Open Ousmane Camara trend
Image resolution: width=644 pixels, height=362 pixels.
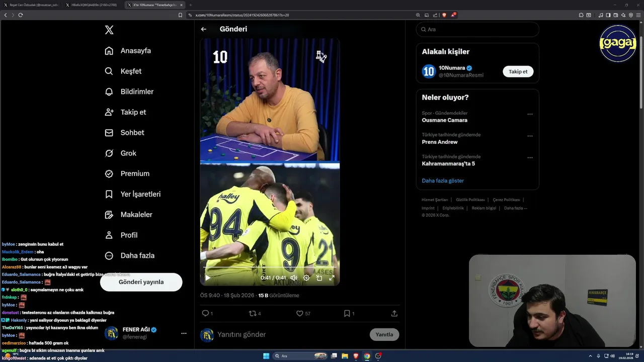pos(444,120)
